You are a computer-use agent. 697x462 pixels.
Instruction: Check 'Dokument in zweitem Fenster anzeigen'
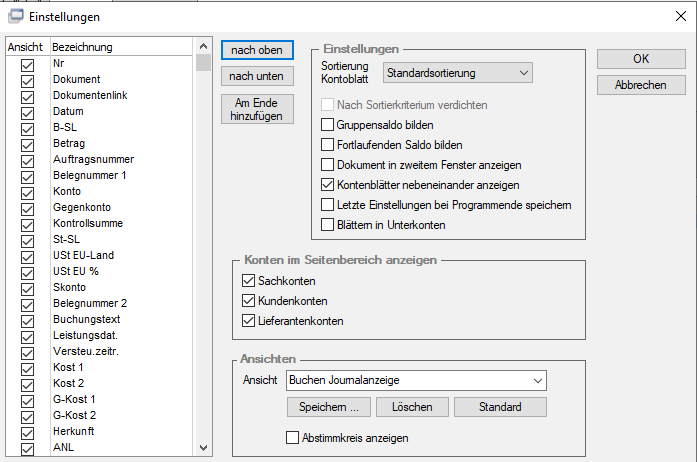(x=328, y=165)
